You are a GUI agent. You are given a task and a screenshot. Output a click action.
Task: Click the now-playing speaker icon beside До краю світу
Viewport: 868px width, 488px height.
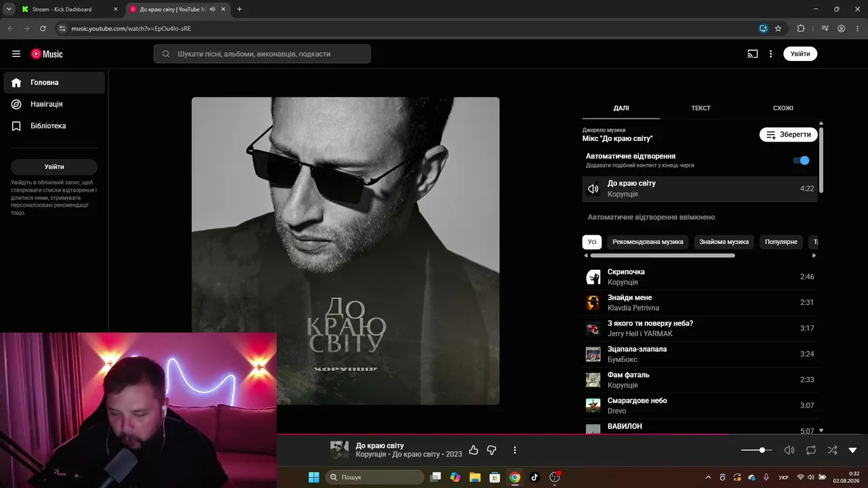[593, 189]
